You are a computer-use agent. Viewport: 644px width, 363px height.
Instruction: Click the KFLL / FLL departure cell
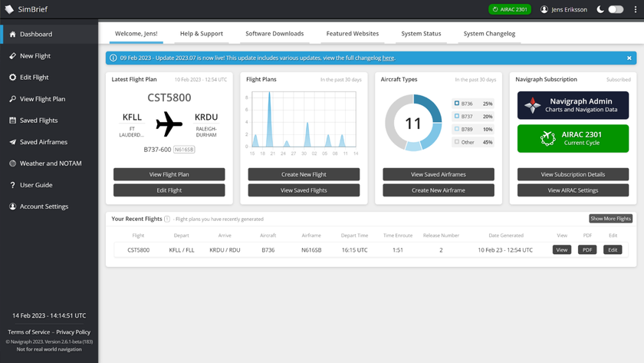182,250
